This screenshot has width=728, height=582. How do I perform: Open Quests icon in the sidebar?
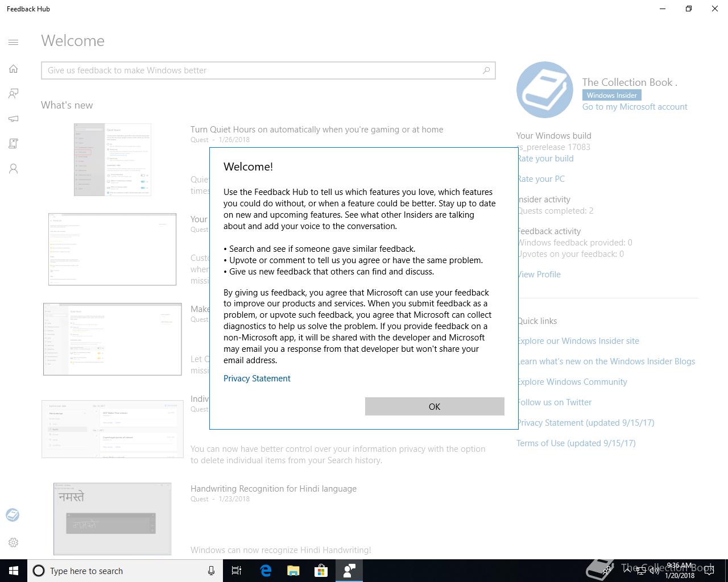[14, 144]
